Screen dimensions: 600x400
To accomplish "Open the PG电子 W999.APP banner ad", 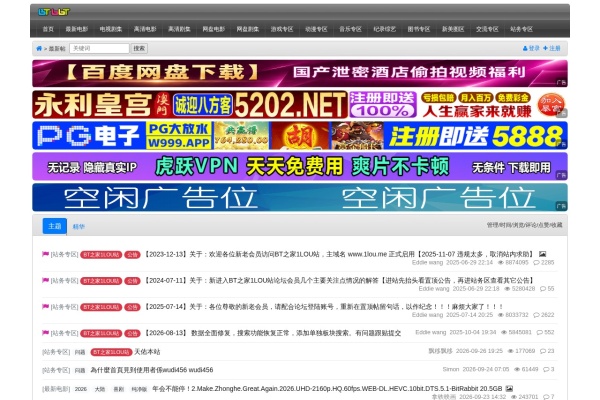I will 300,136.
